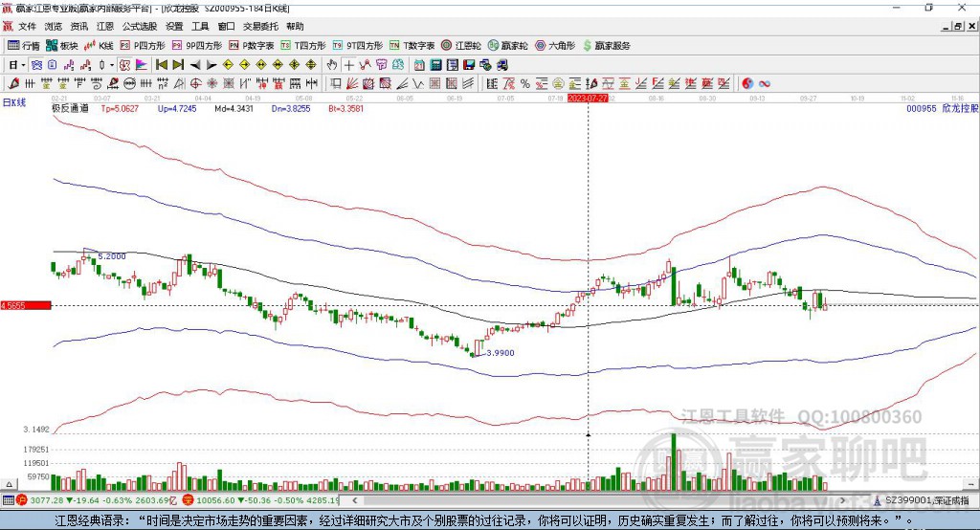Click the red 4.5655 price tag
Image resolution: width=980 pixels, height=530 pixels.
point(26,305)
